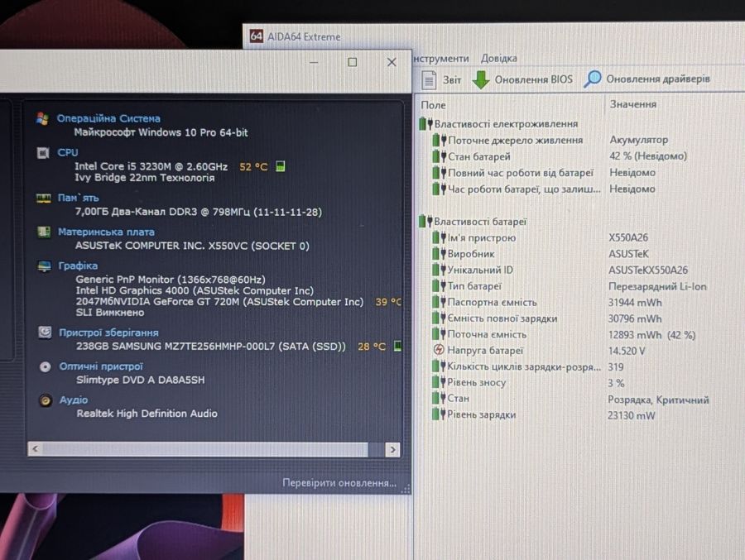Click icon beside Рівень зносу
This screenshot has height=560, width=745.
click(x=440, y=382)
